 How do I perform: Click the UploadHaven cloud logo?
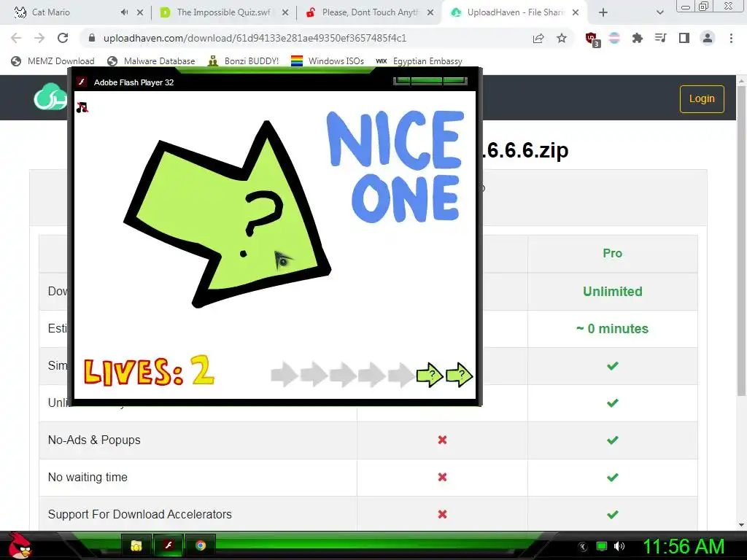point(50,97)
